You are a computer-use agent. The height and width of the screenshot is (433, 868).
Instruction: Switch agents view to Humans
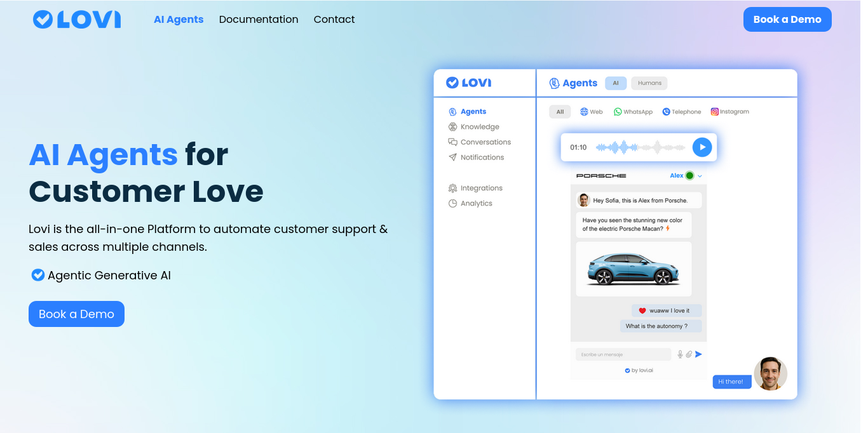[x=649, y=83]
